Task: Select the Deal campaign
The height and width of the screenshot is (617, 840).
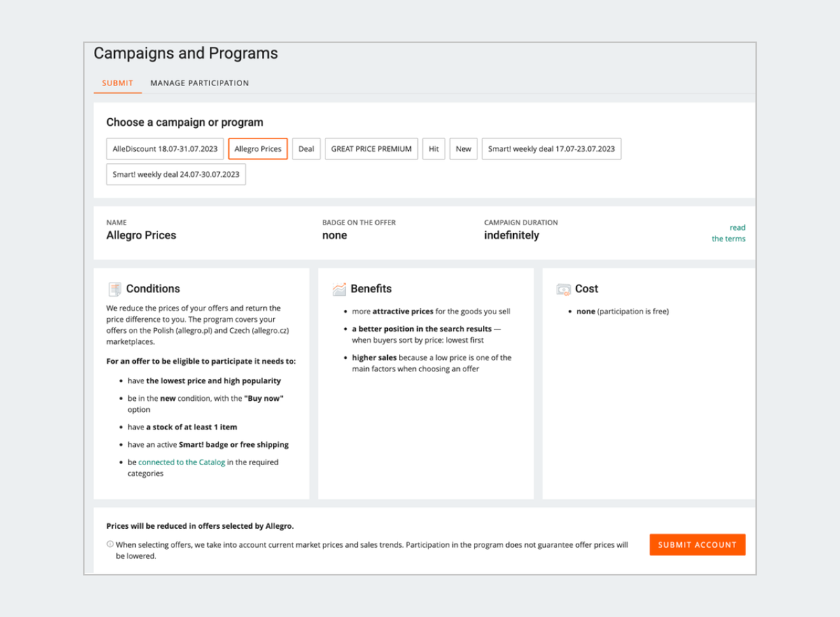Action: click(x=306, y=149)
